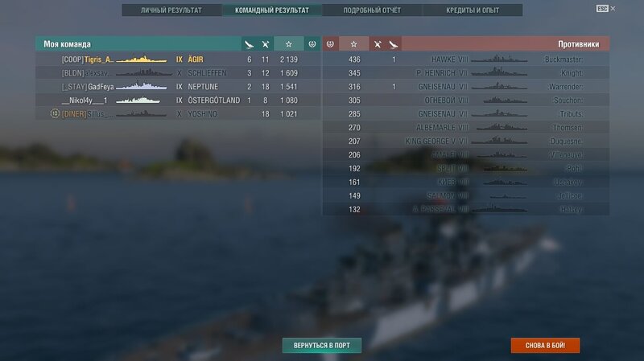The width and height of the screenshot is (644, 361).
Task: Select player Tigris_A row with ÄGIR
Action: (x=178, y=59)
